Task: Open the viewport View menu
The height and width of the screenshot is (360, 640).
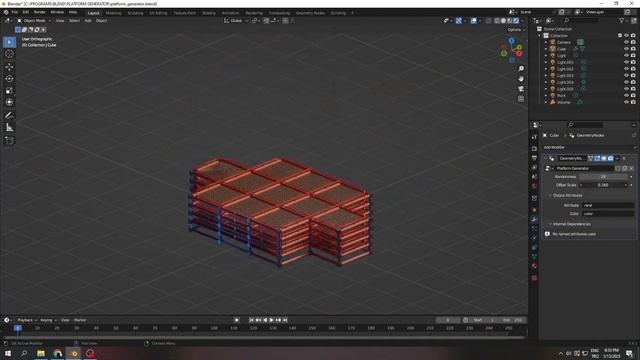Action: coord(60,20)
